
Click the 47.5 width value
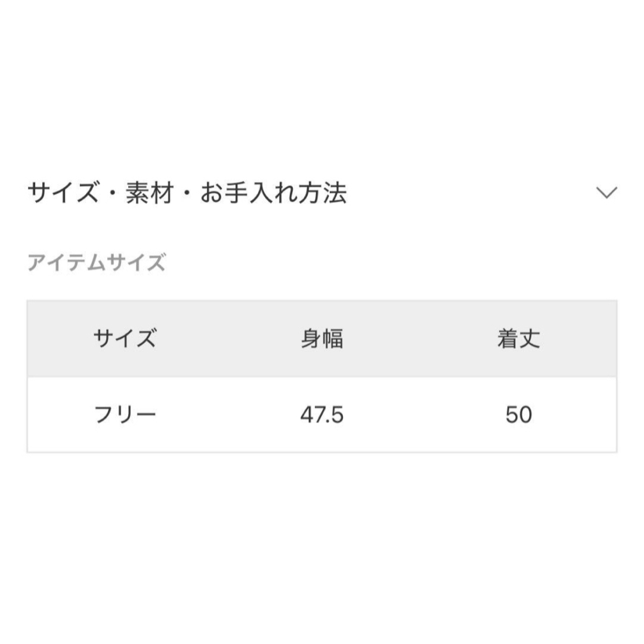coord(321,414)
